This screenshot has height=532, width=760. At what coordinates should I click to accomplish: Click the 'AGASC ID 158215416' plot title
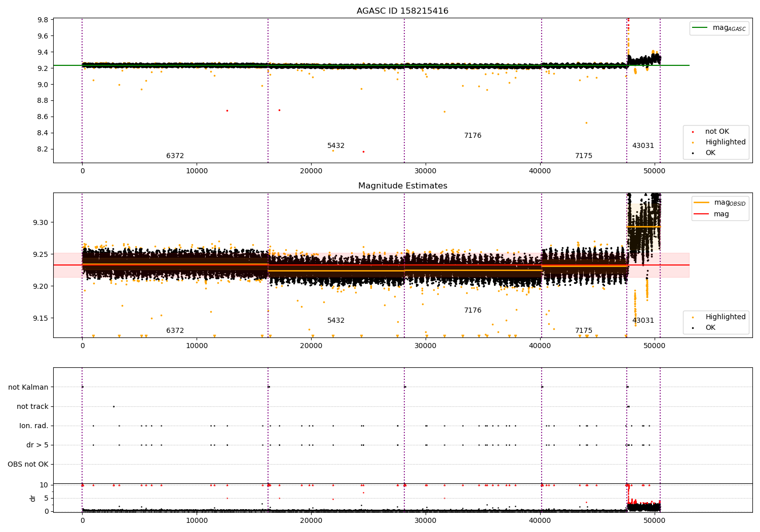402,11
